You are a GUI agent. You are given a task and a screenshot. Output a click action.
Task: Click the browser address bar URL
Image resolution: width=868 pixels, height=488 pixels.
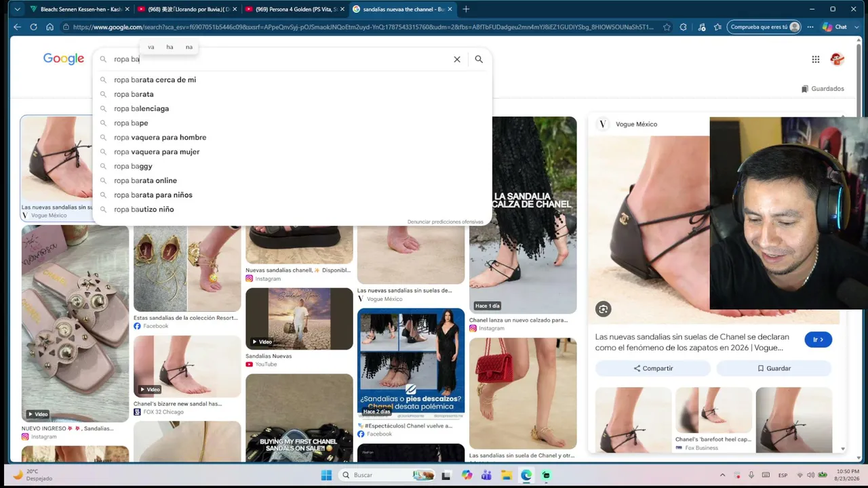point(363,27)
